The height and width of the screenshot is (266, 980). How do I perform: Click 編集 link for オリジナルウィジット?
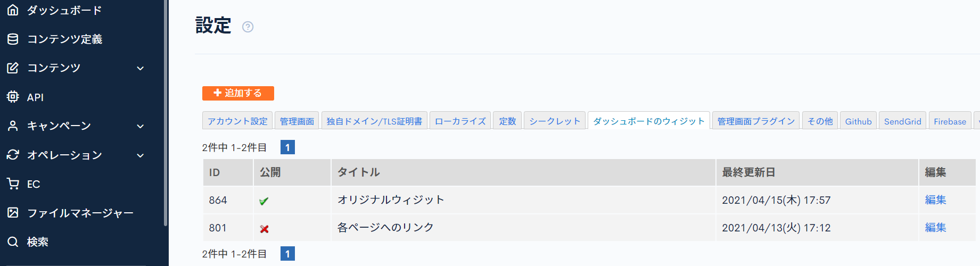pyautogui.click(x=935, y=200)
